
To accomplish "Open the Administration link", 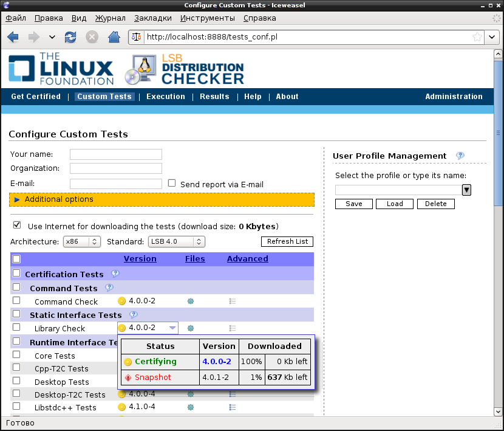I will coord(454,97).
